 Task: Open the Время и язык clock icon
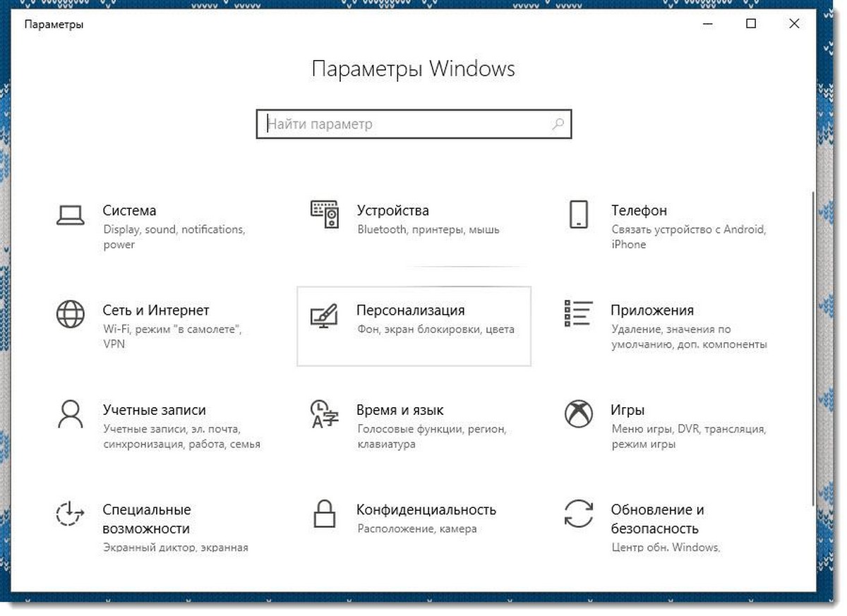[x=325, y=413]
